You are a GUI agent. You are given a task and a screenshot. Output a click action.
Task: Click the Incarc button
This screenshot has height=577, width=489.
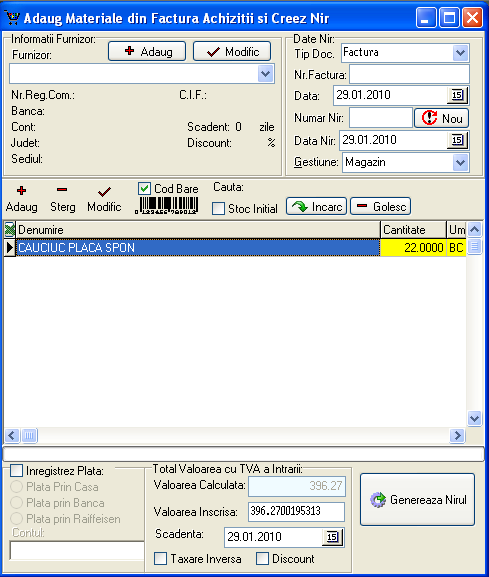[x=316, y=206]
